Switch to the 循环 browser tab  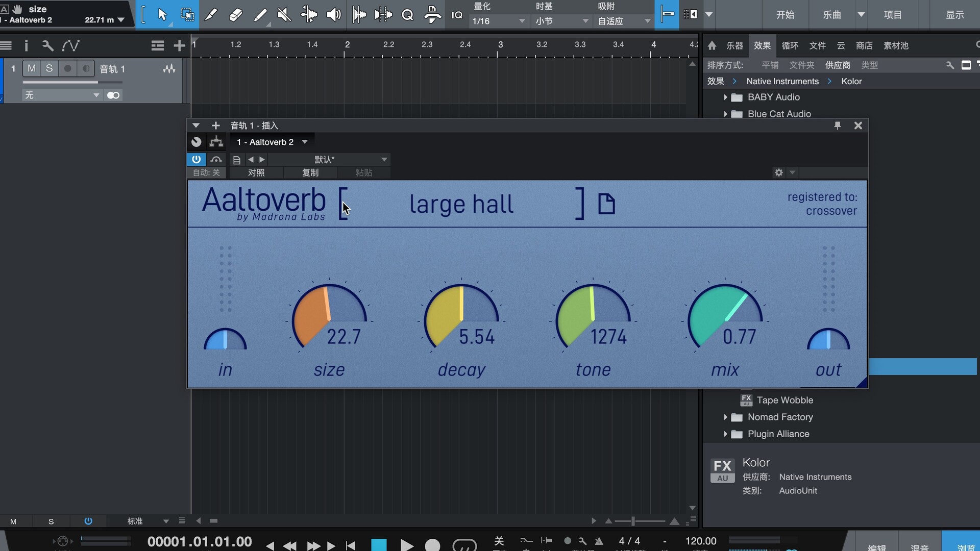[790, 46]
